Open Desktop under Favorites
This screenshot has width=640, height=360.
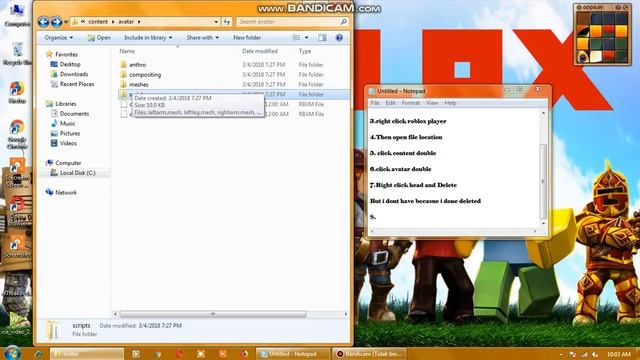coord(70,64)
